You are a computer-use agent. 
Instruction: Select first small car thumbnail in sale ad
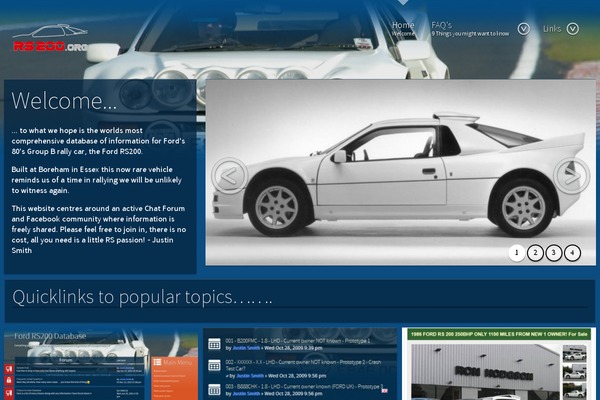tap(574, 353)
